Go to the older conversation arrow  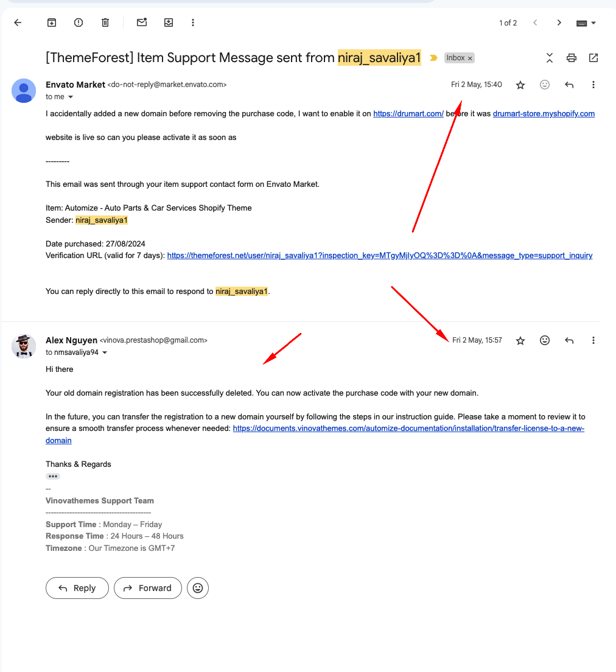click(559, 23)
